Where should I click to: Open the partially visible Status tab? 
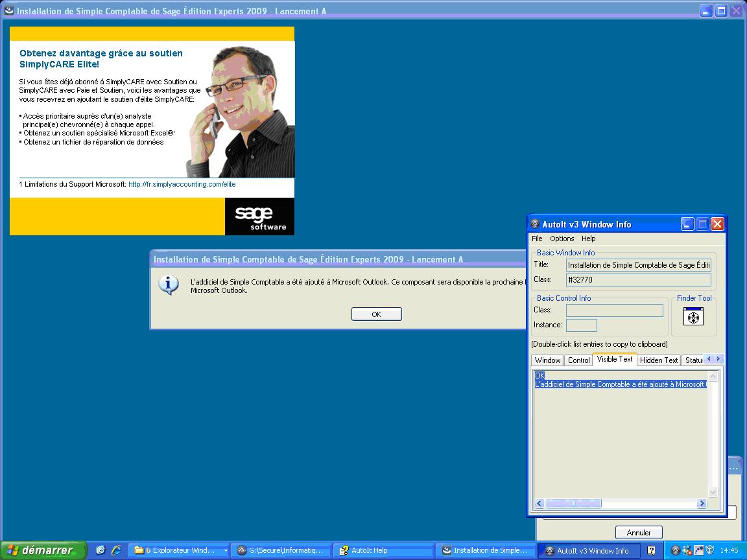pos(693,360)
